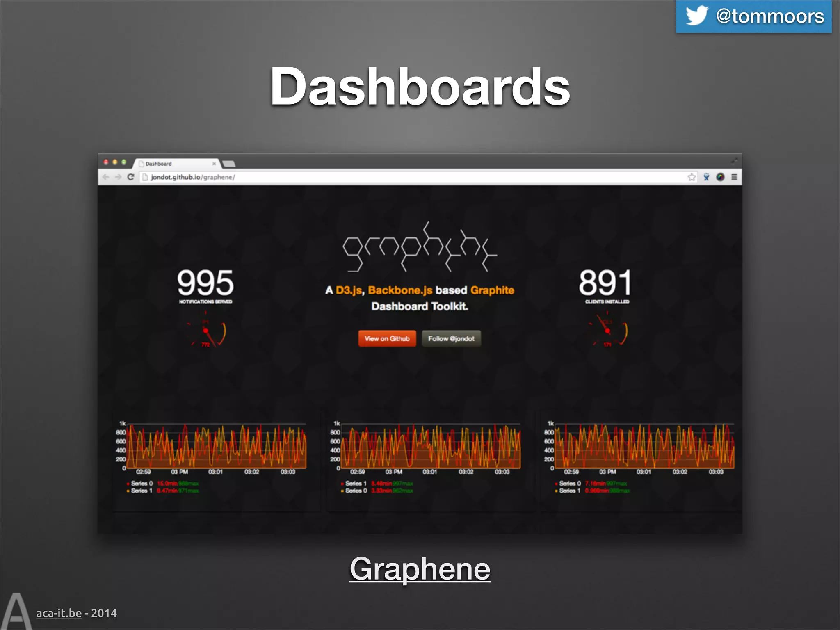The image size is (840, 630).
Task: Click the Graphite link in the tagline
Action: pyautogui.click(x=492, y=290)
